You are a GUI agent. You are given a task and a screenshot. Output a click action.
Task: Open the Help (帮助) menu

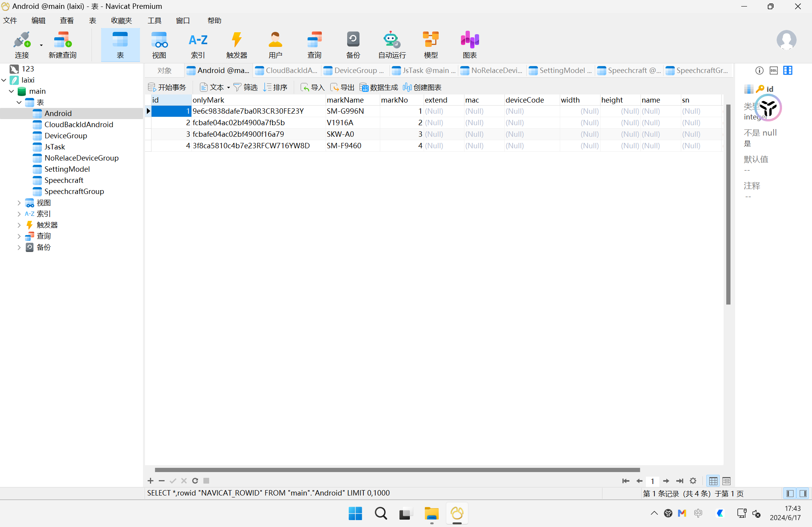(215, 20)
